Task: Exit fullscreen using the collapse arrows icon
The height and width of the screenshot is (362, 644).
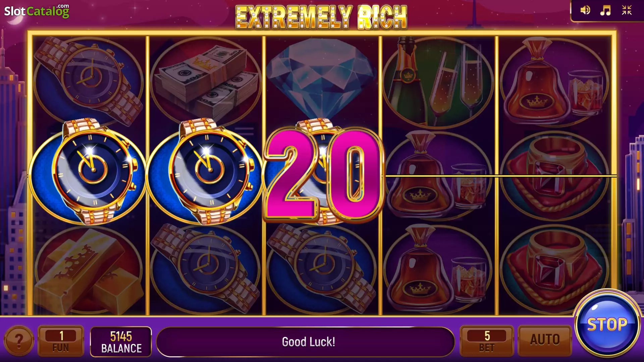Action: (627, 10)
